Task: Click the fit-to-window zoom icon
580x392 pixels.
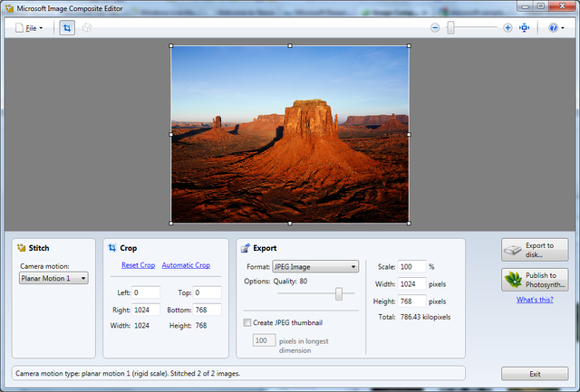Action: [524, 28]
